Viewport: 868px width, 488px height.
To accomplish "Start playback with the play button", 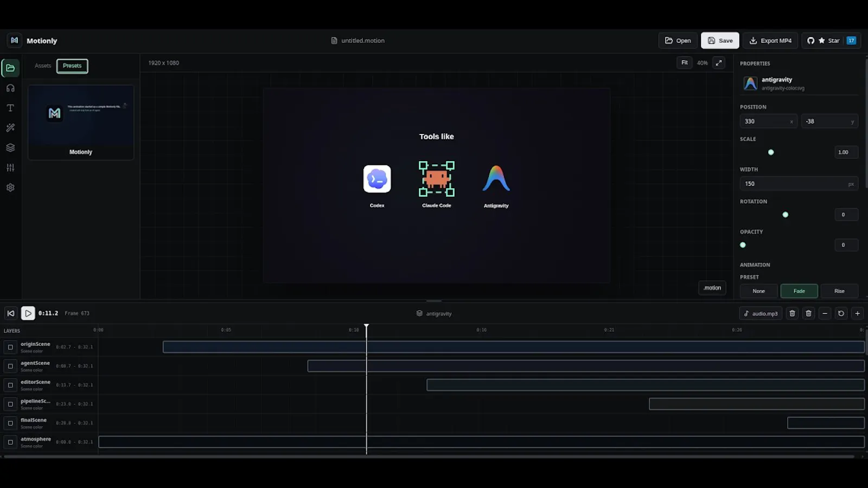I will pyautogui.click(x=28, y=313).
